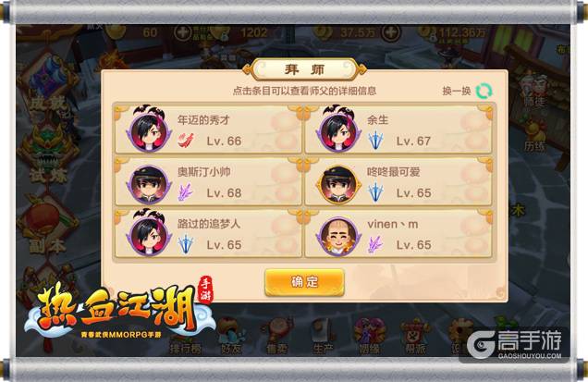Open the 排行榜 ranking icon

185,338
